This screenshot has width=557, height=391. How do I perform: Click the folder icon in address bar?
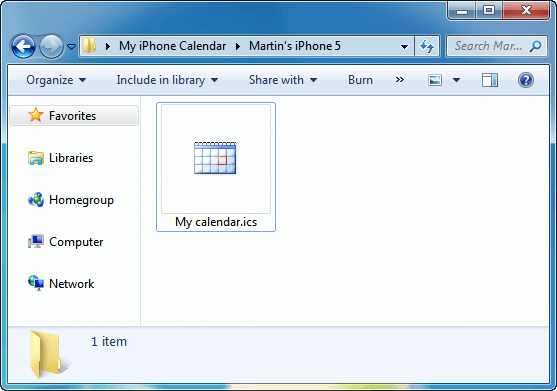click(90, 46)
